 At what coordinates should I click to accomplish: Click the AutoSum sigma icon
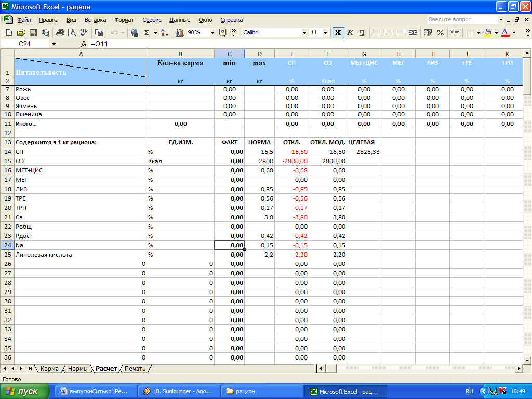coord(147,32)
